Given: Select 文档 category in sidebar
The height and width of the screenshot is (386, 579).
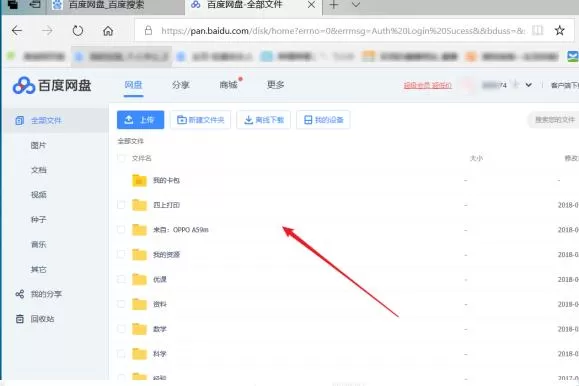Looking at the screenshot, I should point(38,170).
